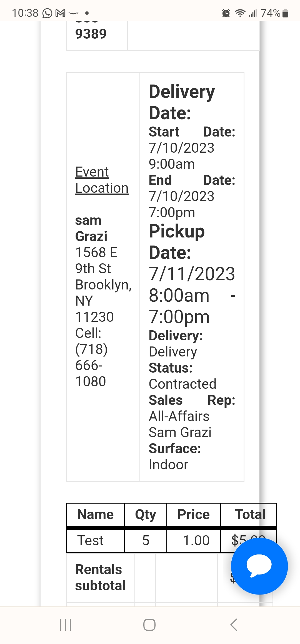Tap the cellular signal bars icon
The image size is (300, 644).
click(253, 13)
